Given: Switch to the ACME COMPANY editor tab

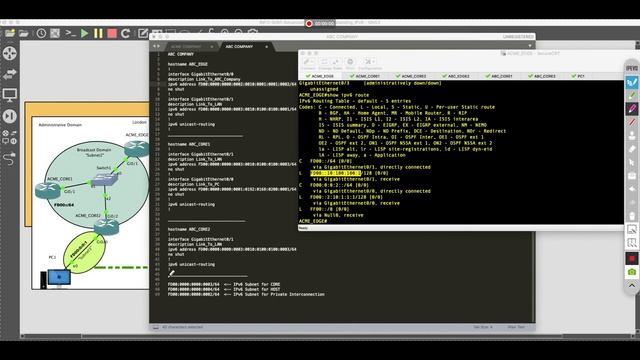Looking at the screenshot, I should 186,47.
